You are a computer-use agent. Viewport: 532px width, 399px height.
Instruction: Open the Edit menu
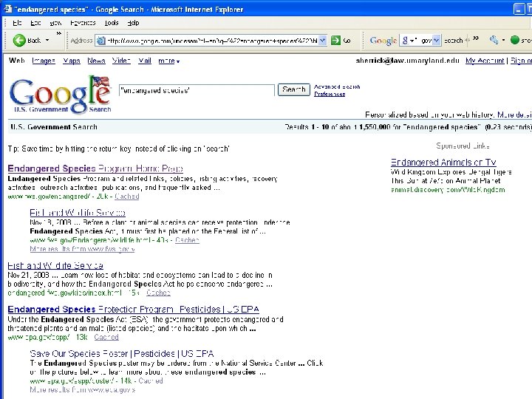(35, 23)
